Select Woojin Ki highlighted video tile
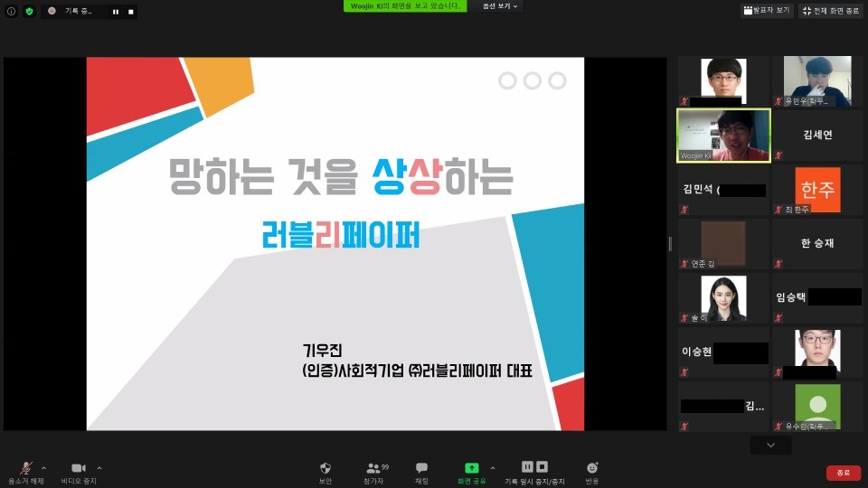 723,136
